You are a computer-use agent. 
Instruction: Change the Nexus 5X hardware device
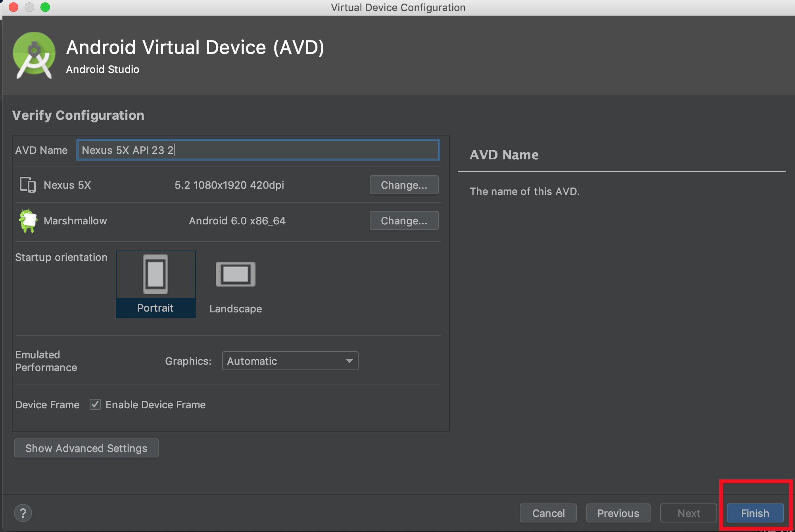[x=404, y=185]
